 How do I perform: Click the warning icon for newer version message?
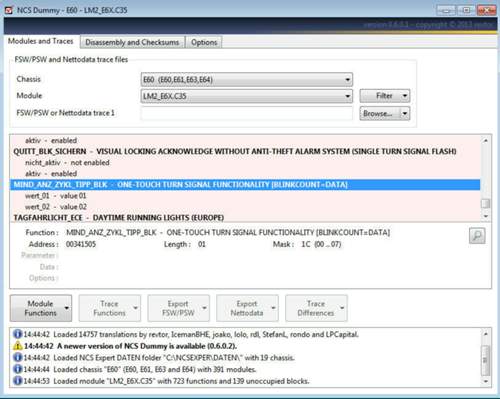point(17,346)
